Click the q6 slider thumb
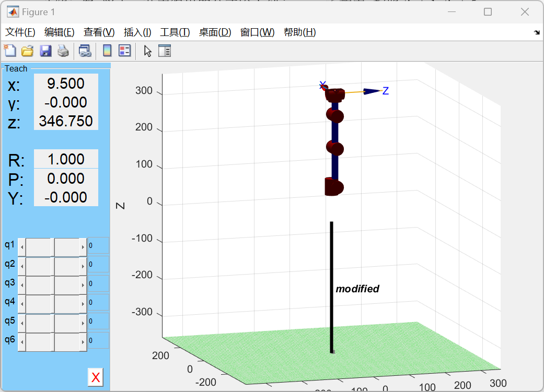Viewport: 544px width, 392px height. click(53, 342)
